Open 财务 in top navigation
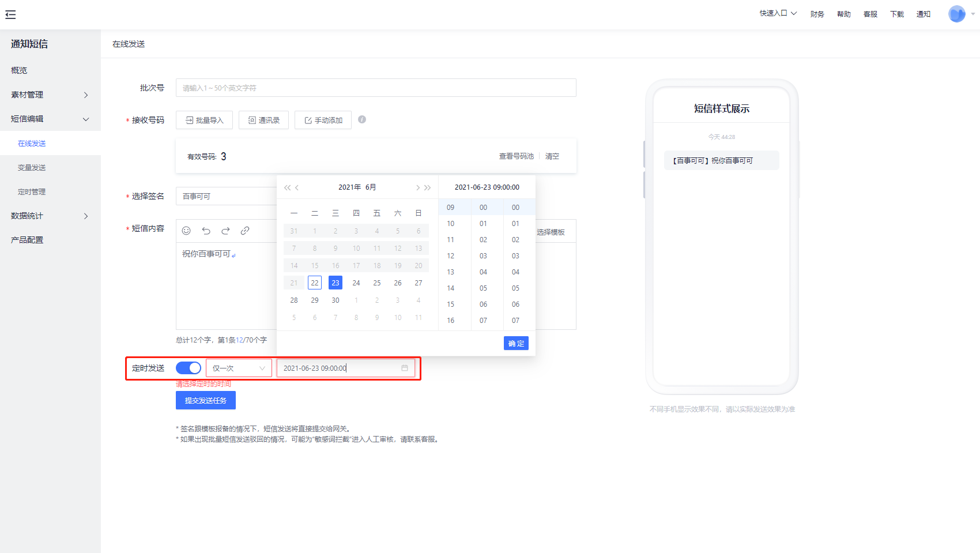The image size is (980, 553). tap(817, 14)
